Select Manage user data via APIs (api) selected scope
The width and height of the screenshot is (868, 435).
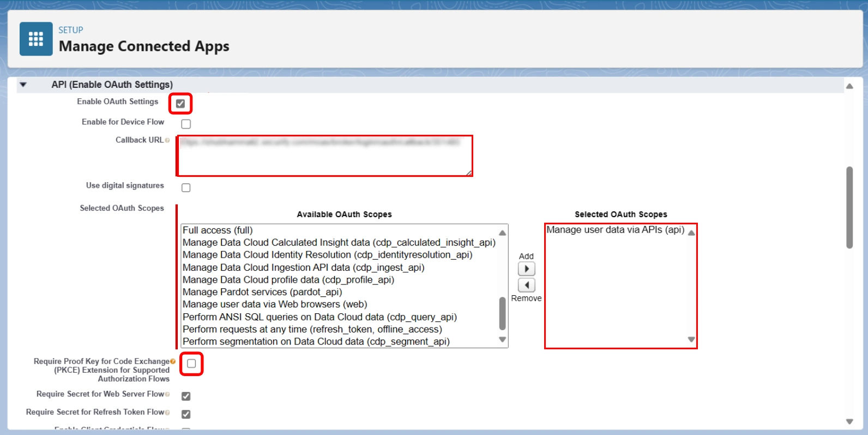(x=616, y=230)
